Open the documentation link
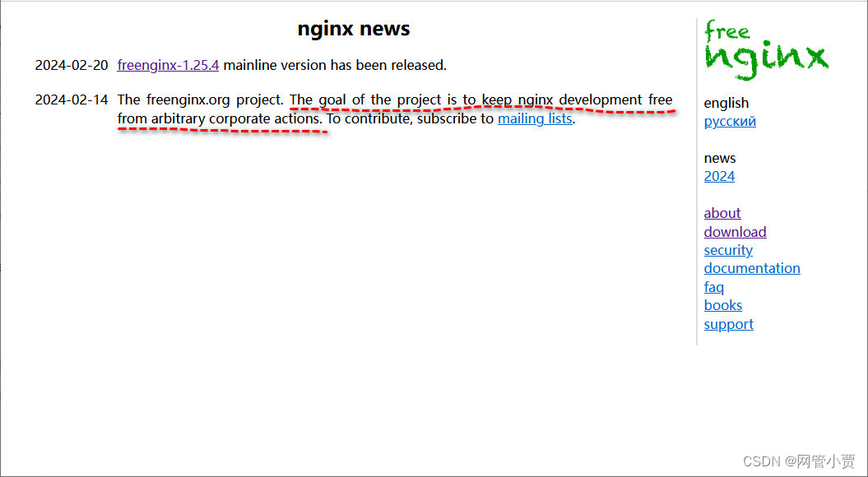The height and width of the screenshot is (477, 868). click(x=752, y=268)
